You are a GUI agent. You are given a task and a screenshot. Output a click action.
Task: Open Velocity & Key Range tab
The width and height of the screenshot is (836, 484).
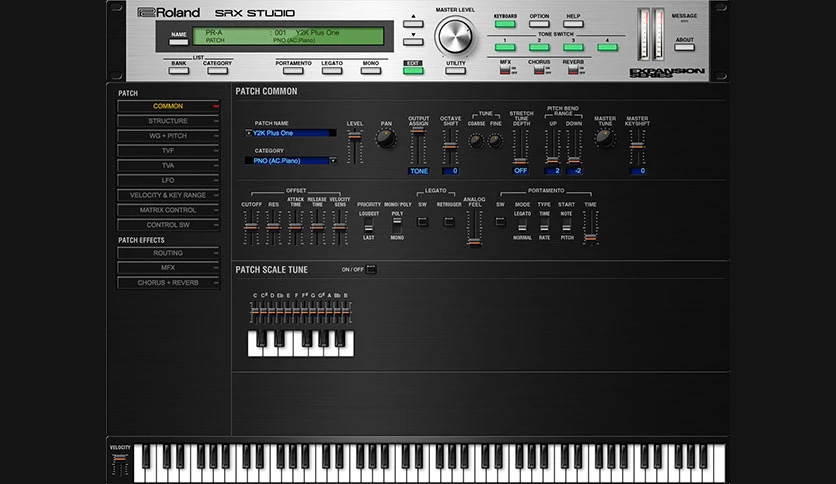pyautogui.click(x=168, y=195)
